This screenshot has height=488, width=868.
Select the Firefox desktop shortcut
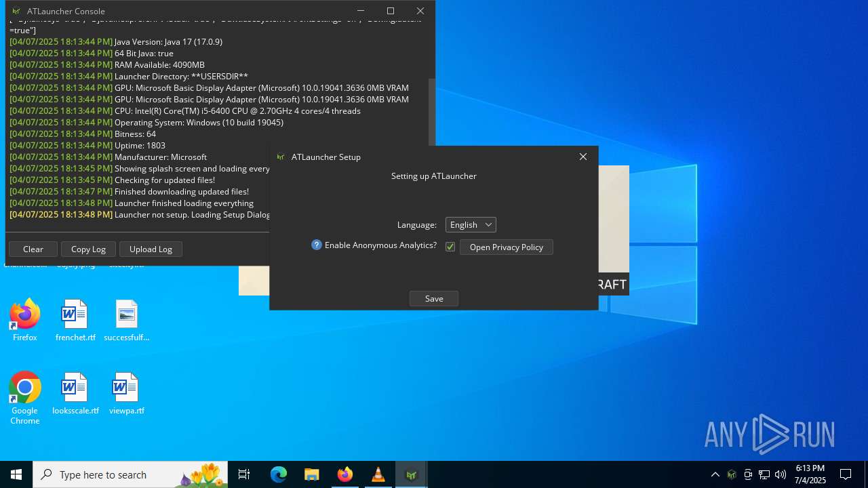tap(24, 321)
